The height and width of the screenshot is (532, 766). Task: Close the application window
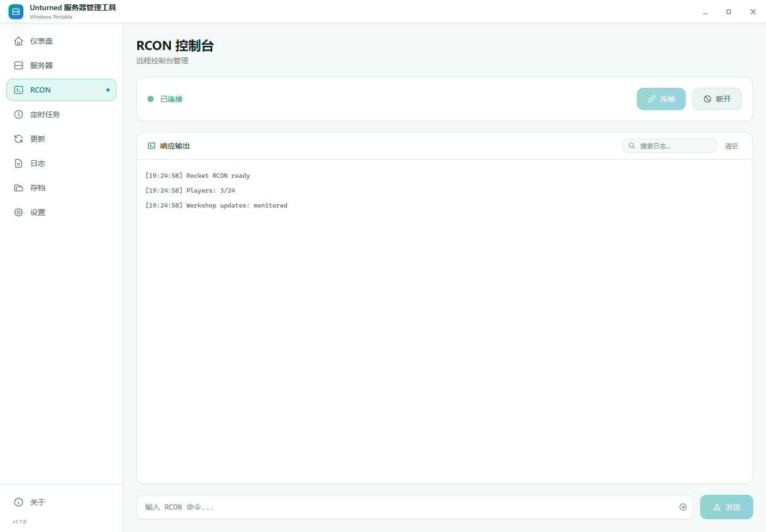pos(753,12)
